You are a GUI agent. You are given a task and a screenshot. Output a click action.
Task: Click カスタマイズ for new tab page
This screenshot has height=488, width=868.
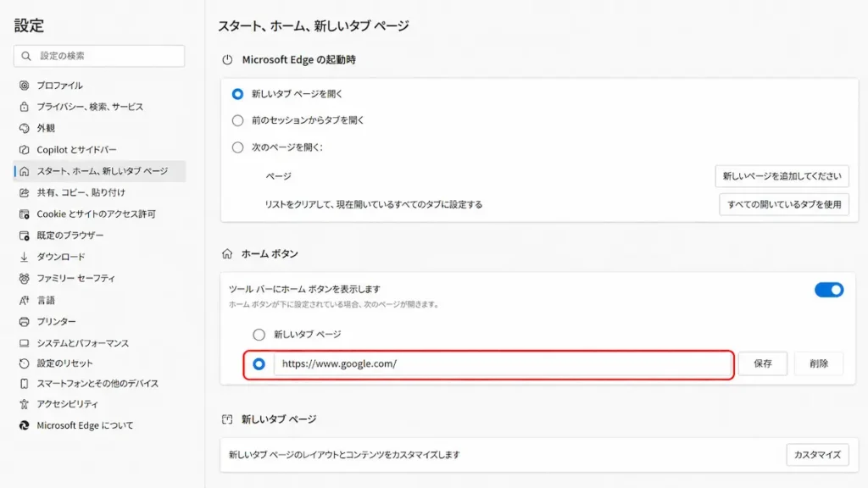817,455
